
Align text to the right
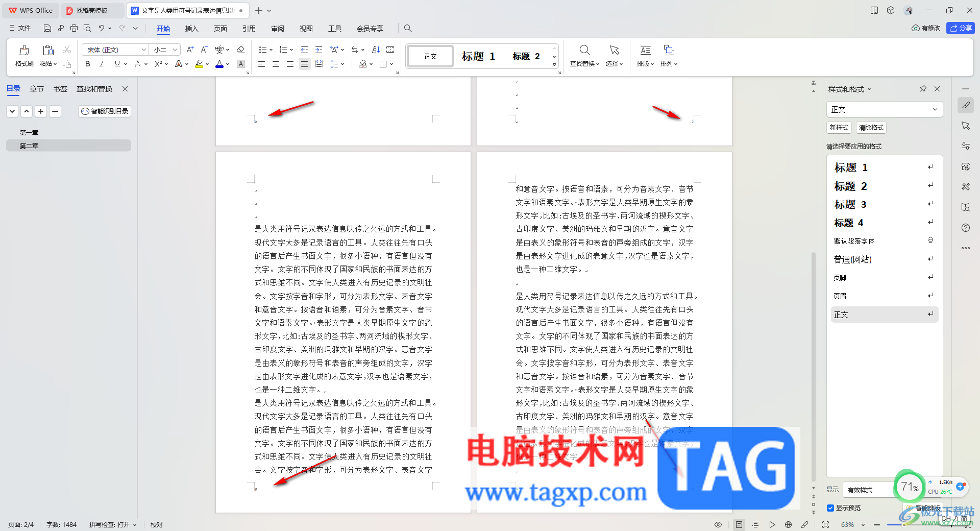point(290,64)
